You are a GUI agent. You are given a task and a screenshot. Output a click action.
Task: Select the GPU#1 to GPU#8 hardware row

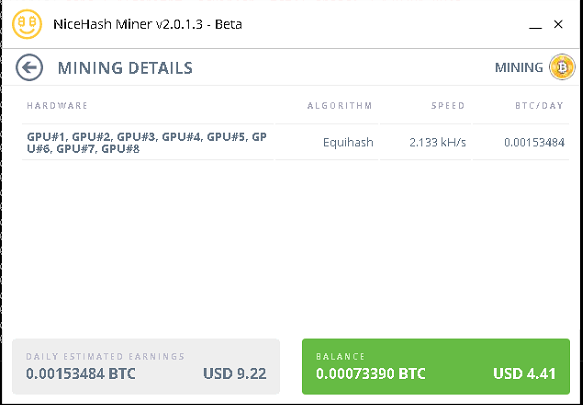pyautogui.click(x=296, y=142)
